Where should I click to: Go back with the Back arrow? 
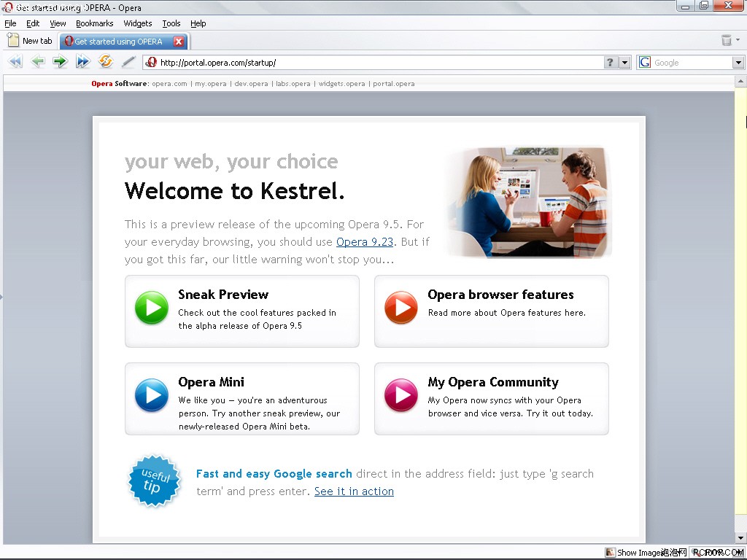click(38, 61)
